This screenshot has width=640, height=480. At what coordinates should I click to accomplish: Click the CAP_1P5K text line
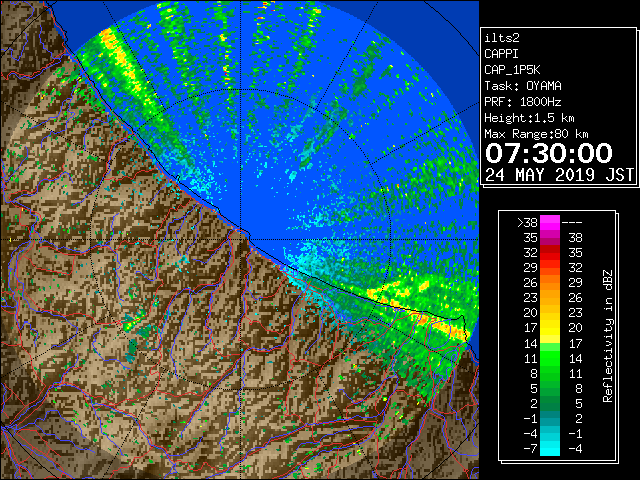[x=512, y=70]
